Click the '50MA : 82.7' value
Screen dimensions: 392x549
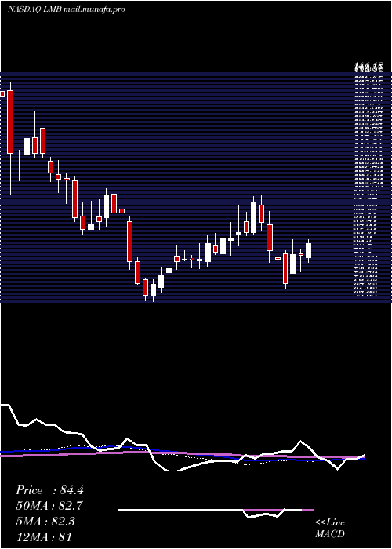point(49,506)
